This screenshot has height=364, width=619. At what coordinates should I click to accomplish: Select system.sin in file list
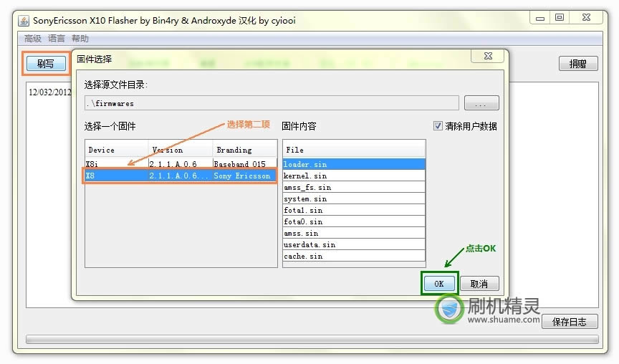[353, 198]
